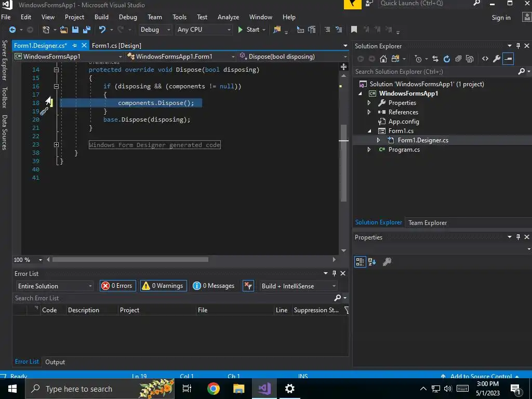The height and width of the screenshot is (399, 532).
Task: Click the View Code brackets icon
Action: 485,59
